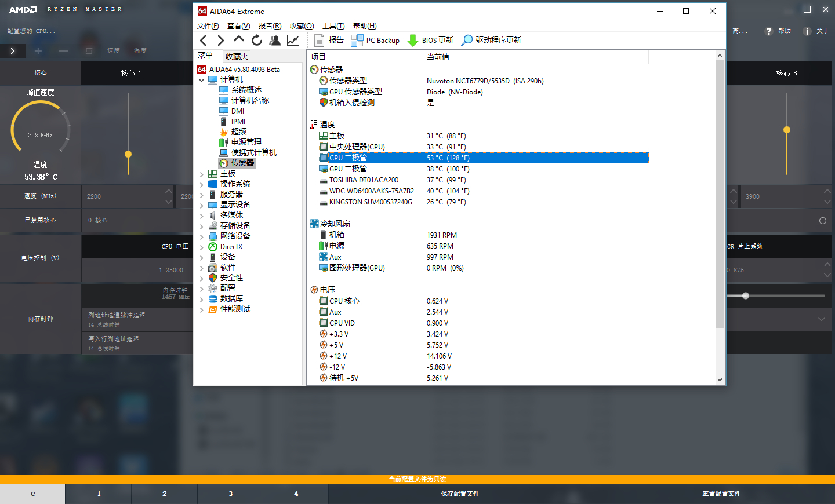
Task: Click 重置配置文件 in Ryzen Master
Action: (721, 494)
